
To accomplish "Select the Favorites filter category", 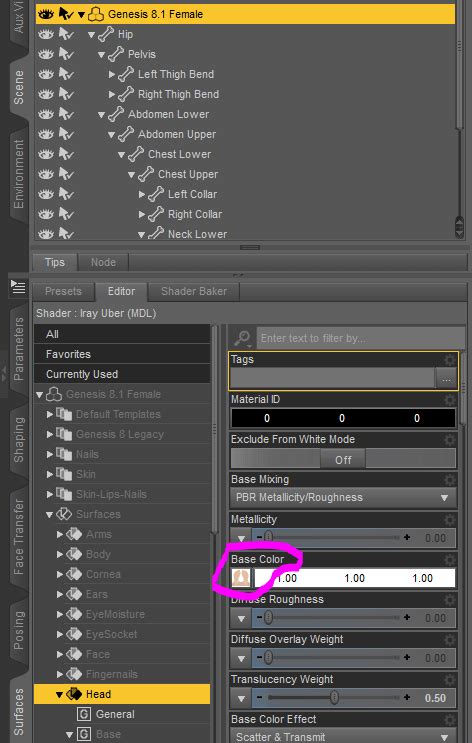I will click(122, 354).
